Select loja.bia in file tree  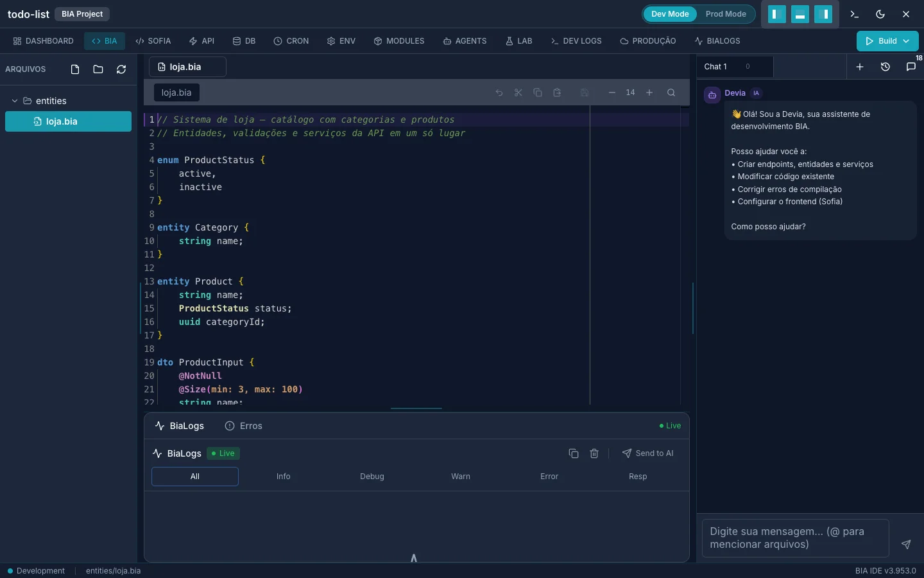point(68,121)
